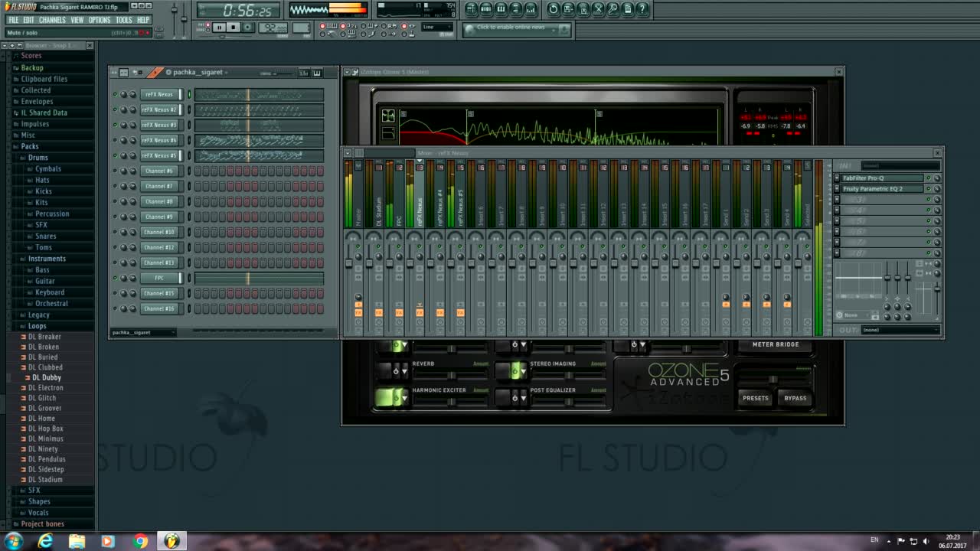
Task: Switch channel rack to step sequencer view
Action: 304,73
